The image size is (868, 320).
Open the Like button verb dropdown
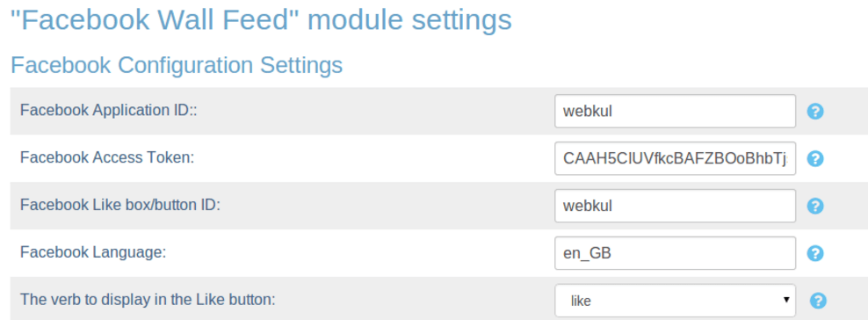[676, 301]
